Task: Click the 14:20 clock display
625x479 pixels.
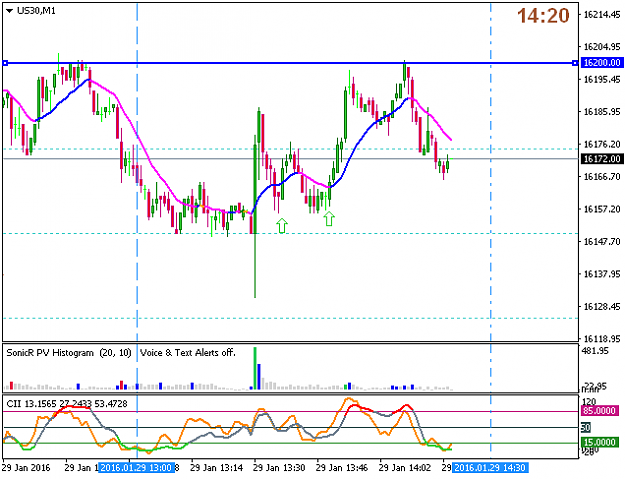Action: click(543, 16)
